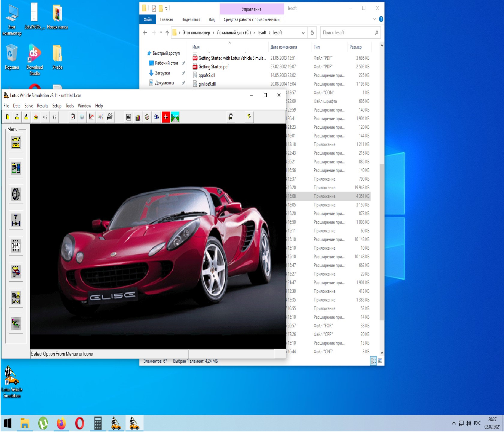The image size is (504, 432).
Task: Open the red-yellow engine block menu icon
Action: [16, 272]
